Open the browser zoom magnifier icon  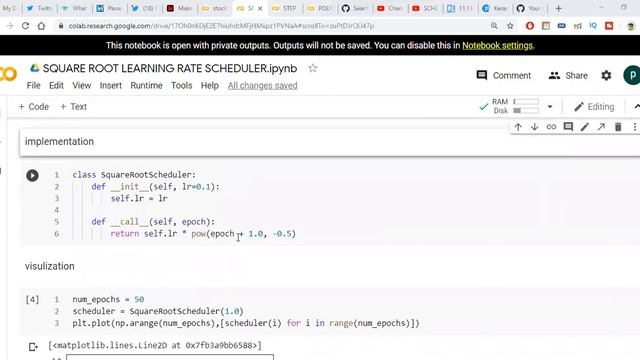pos(494,26)
